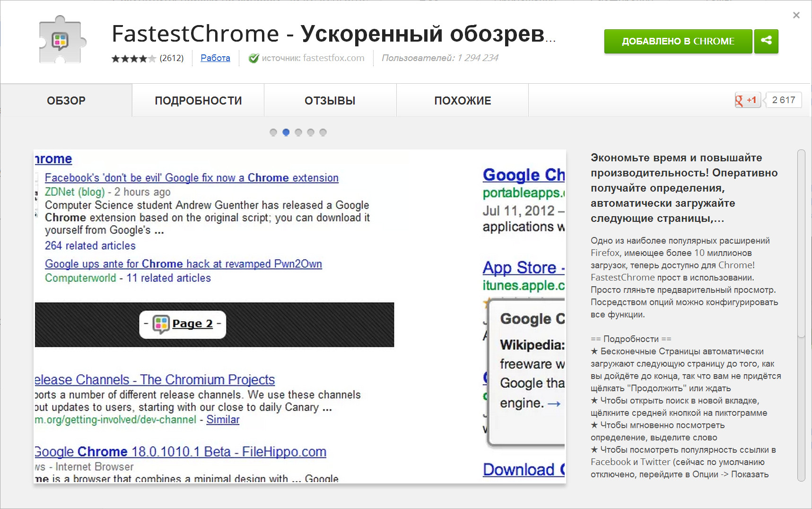This screenshot has height=509, width=812.
Task: Open the ОБЗОР tab
Action: 66,101
